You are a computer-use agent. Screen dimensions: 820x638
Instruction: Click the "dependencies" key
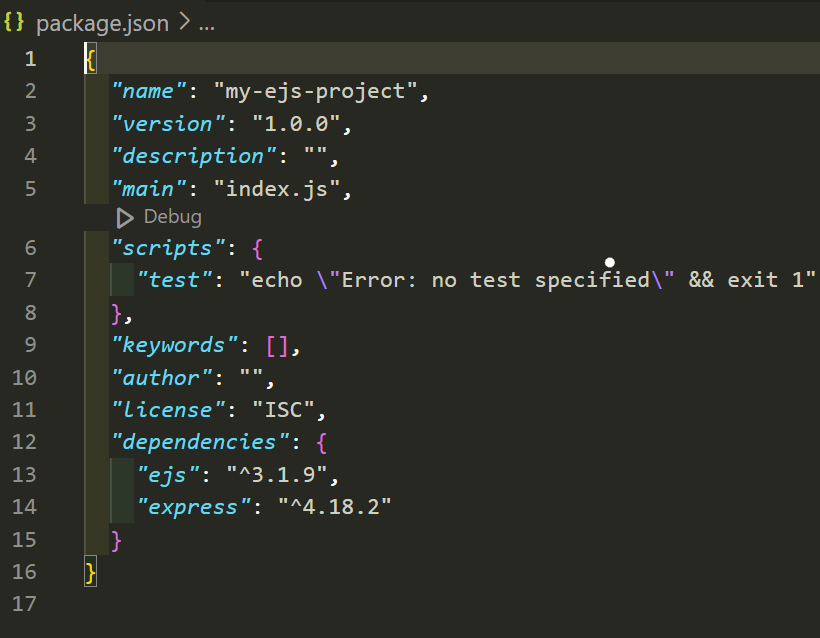200,442
